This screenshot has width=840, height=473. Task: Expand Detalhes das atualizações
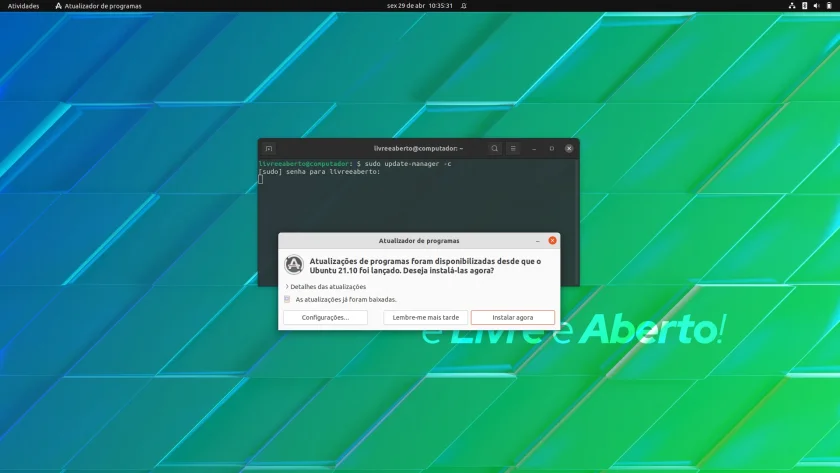click(325, 287)
